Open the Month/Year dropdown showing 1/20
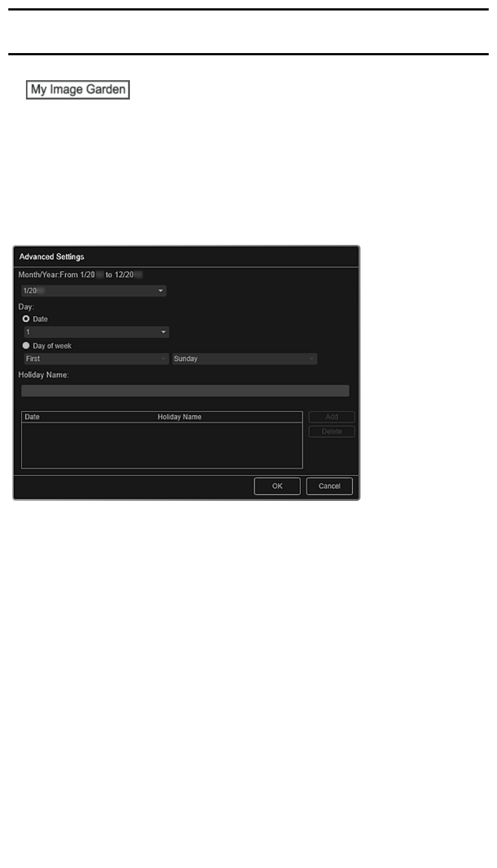 click(x=93, y=291)
